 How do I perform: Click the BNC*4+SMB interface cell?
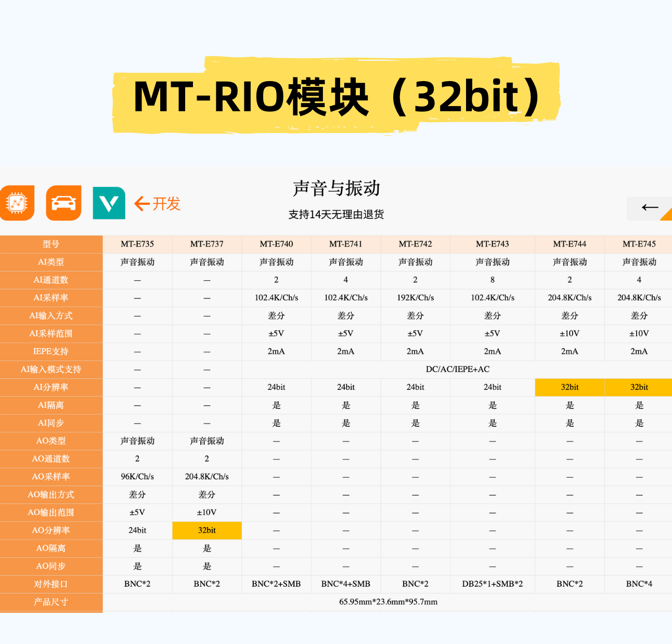pyautogui.click(x=346, y=584)
